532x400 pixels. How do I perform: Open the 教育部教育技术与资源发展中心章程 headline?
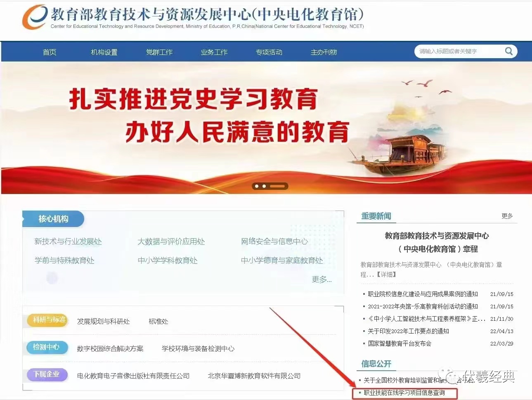coord(437,242)
